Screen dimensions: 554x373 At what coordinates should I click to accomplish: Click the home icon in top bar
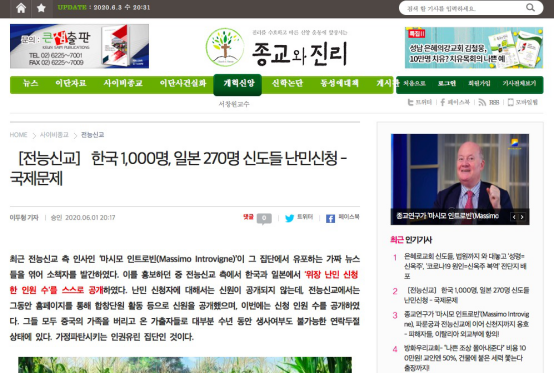(x=21, y=8)
